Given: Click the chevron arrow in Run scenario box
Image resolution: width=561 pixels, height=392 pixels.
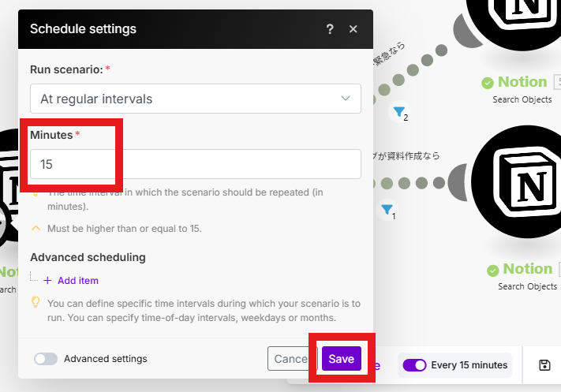Looking at the screenshot, I should click(x=345, y=99).
